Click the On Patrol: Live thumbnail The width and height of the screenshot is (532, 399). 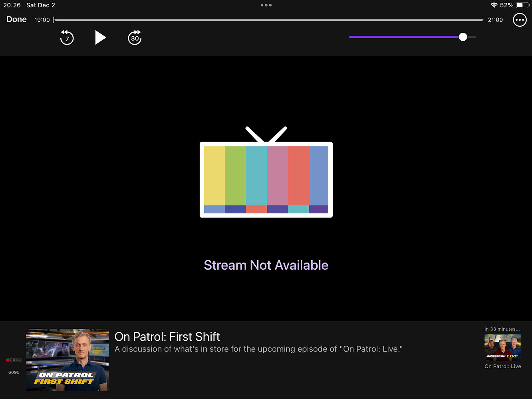(502, 348)
